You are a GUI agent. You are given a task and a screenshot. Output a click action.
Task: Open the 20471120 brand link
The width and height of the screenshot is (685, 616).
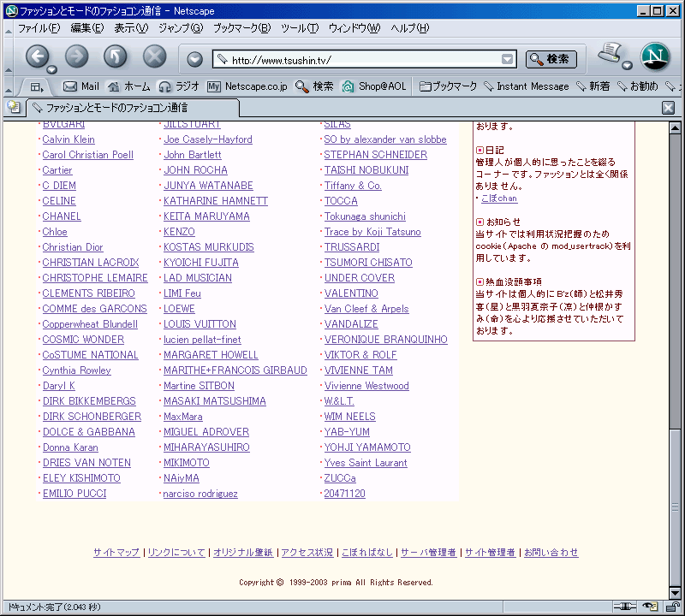coord(345,494)
